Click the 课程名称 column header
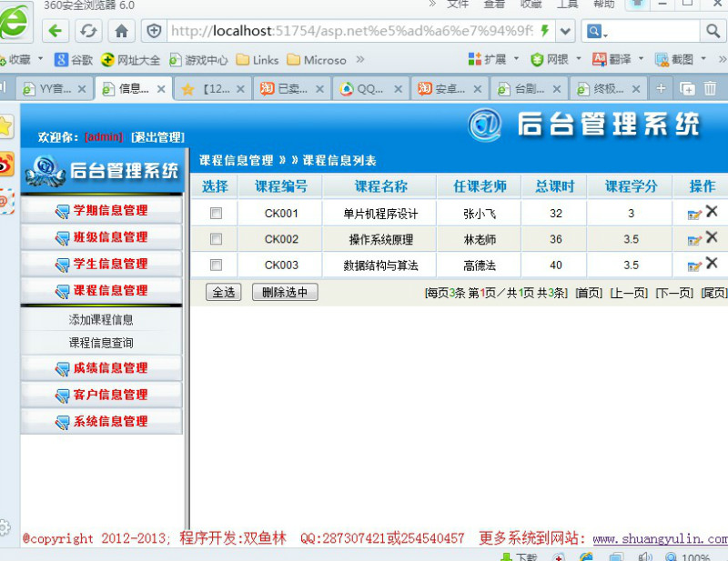 point(380,186)
